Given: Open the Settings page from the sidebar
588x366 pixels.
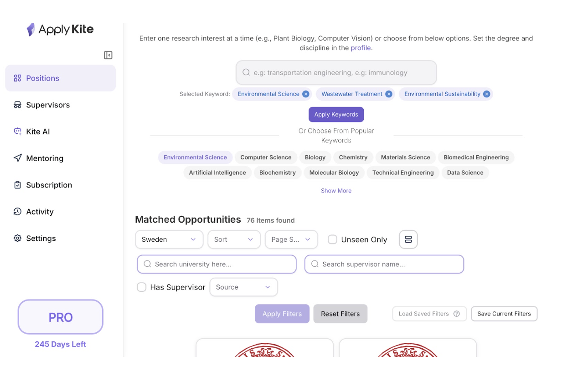Looking at the screenshot, I should coord(41,239).
